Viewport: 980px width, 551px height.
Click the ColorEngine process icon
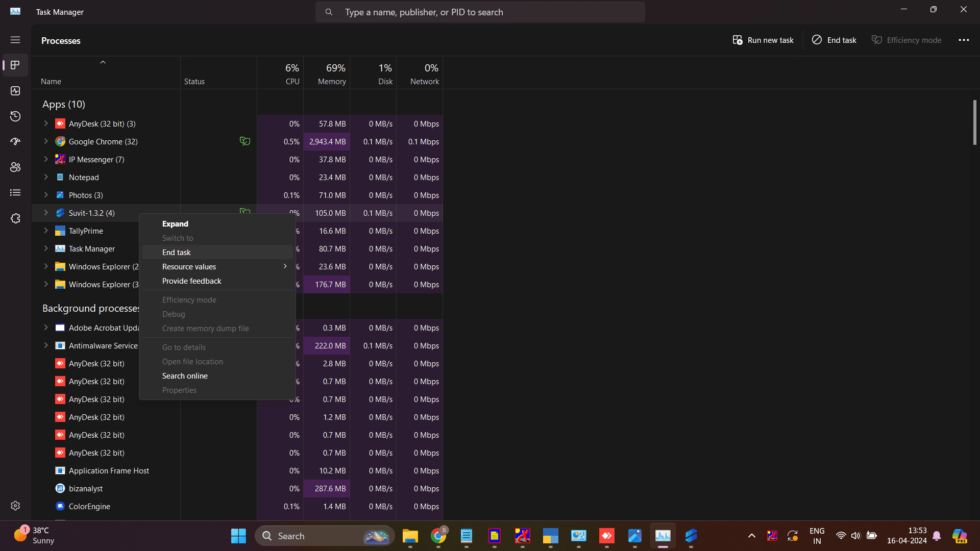coord(60,506)
